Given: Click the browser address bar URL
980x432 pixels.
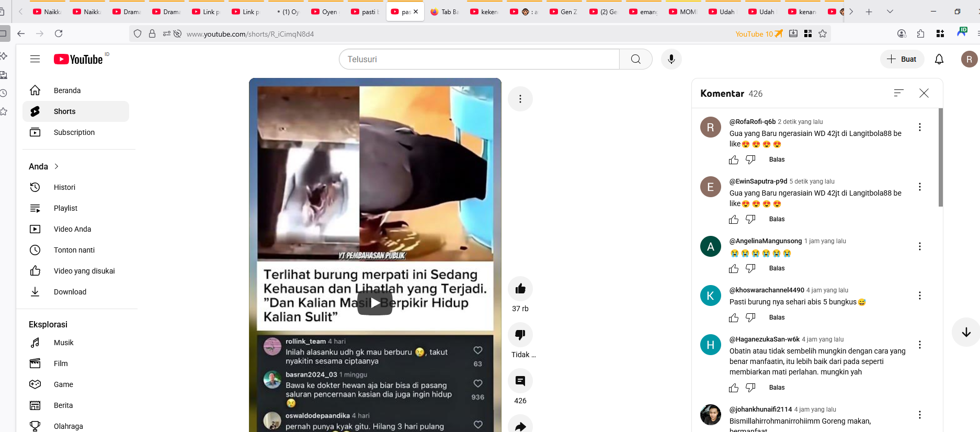Looking at the screenshot, I should pos(250,34).
